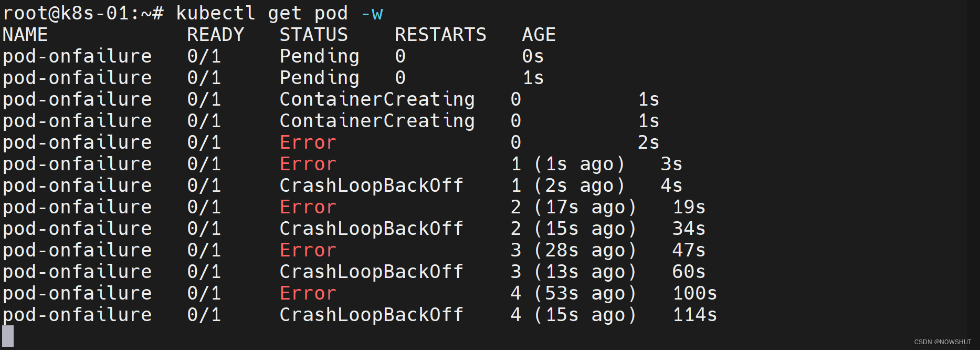Viewport: 980px width, 350px height.
Task: Click the CSDN @NOWSHUT watermark
Action: click(x=942, y=342)
